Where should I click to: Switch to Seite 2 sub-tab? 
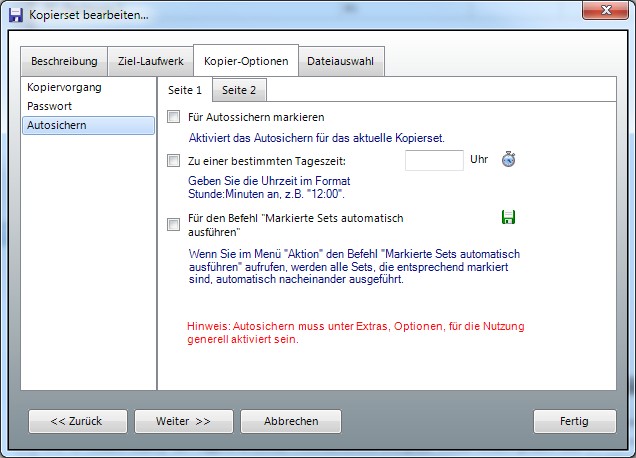(239, 90)
